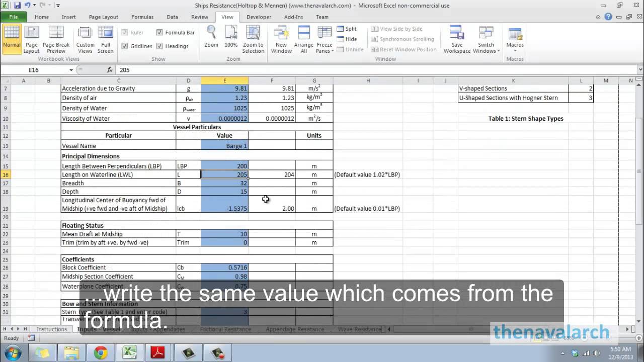This screenshot has width=644, height=362.
Task: Select Mean Draft value cell 10
Action: point(224,234)
